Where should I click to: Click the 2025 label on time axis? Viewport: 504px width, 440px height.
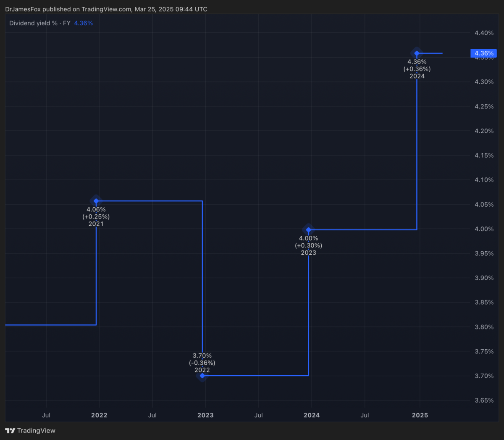(x=420, y=415)
